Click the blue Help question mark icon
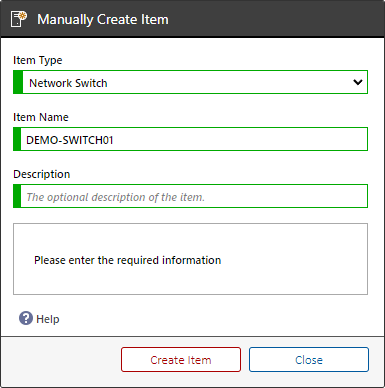 click(26, 318)
